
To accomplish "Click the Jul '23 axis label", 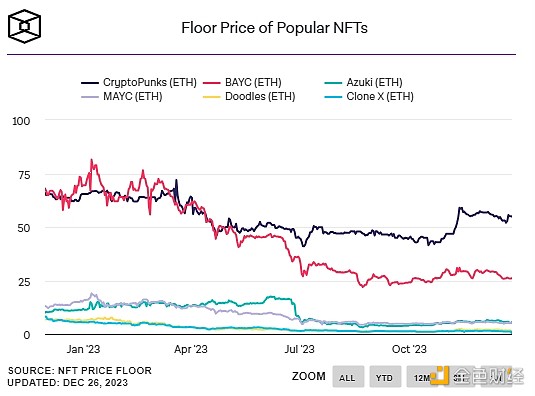I will tap(299, 349).
